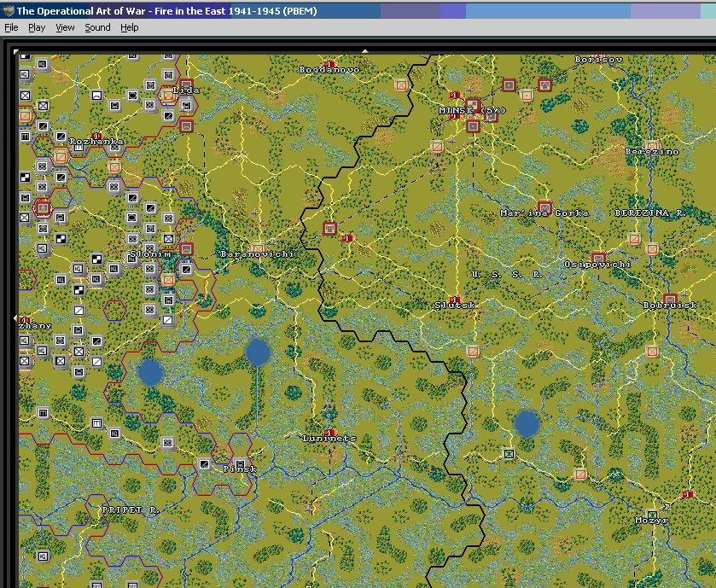This screenshot has height=588, width=716.
Task: Click the objective flag northeast of Mozyr
Action: (x=688, y=494)
